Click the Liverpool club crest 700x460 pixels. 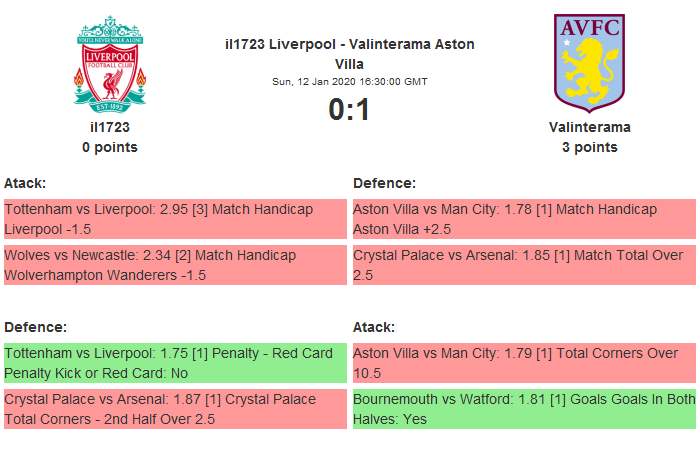(110, 65)
